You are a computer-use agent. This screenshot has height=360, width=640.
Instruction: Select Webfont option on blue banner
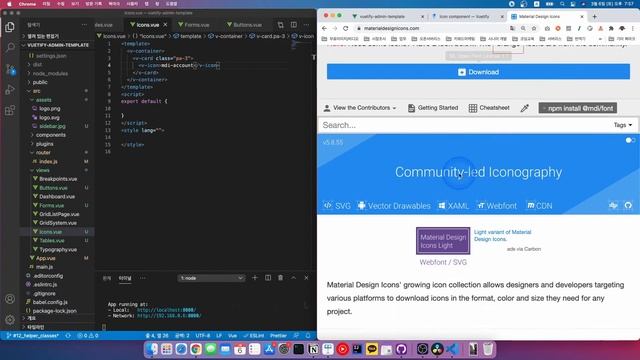click(497, 206)
